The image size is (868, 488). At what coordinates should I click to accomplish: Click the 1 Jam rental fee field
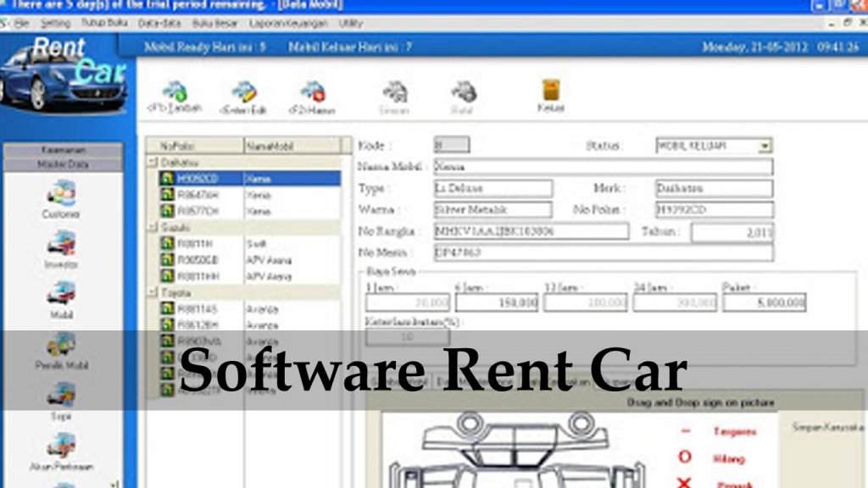click(x=408, y=302)
